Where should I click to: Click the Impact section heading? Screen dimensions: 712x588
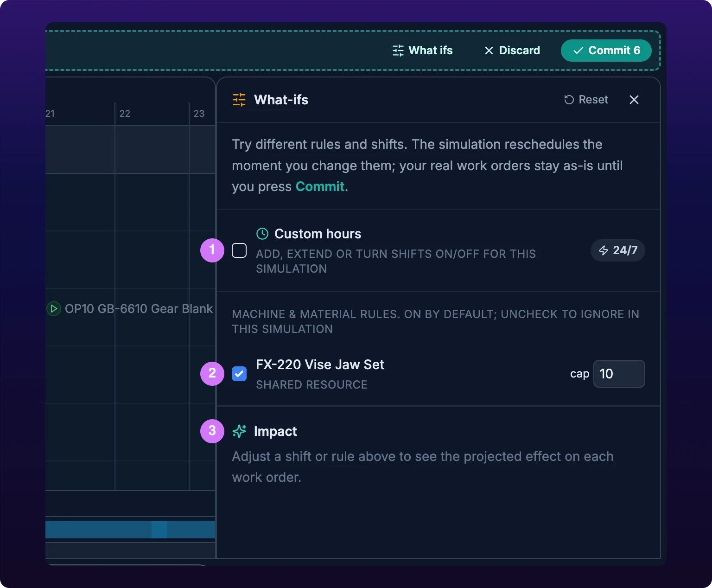pos(275,431)
